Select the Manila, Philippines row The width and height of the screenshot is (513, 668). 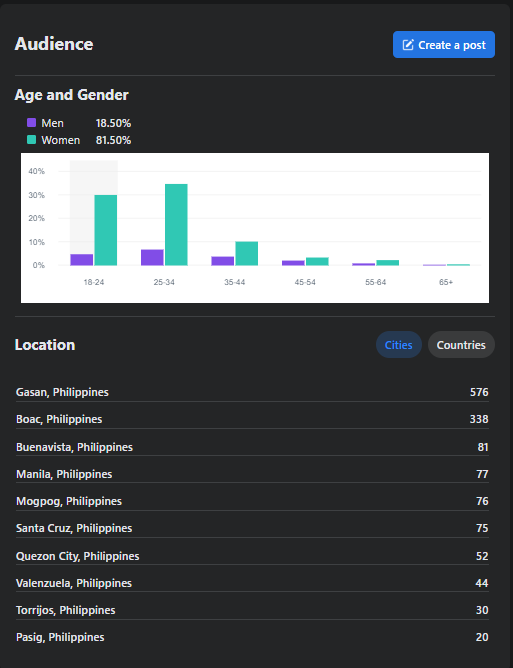click(252, 474)
